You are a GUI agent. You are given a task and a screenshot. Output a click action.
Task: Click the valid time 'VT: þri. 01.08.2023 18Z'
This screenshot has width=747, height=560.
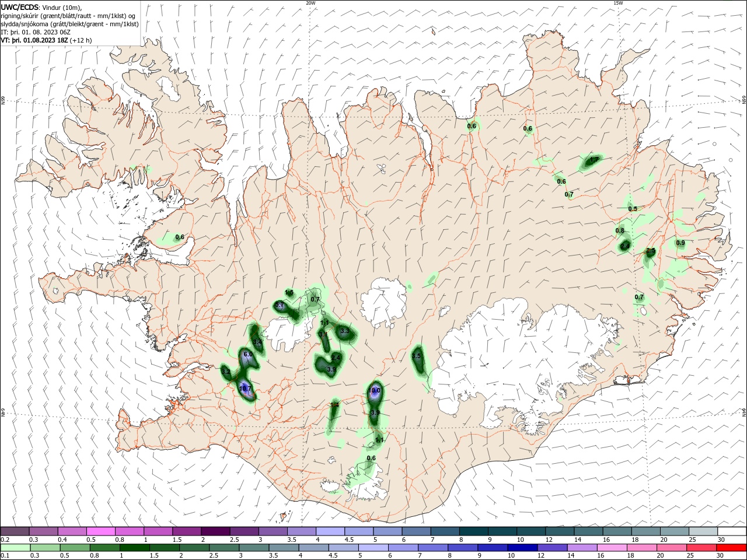34,40
